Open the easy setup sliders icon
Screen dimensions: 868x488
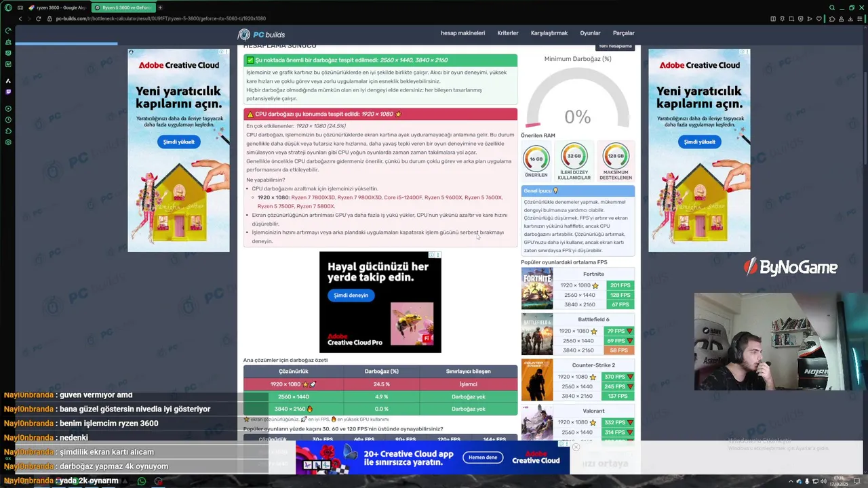click(x=859, y=18)
